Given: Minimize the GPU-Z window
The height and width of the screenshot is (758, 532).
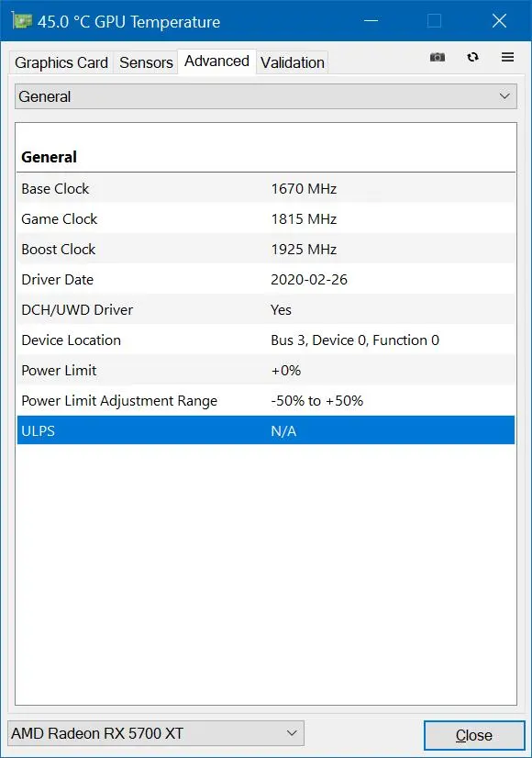Looking at the screenshot, I should pyautogui.click(x=371, y=21).
